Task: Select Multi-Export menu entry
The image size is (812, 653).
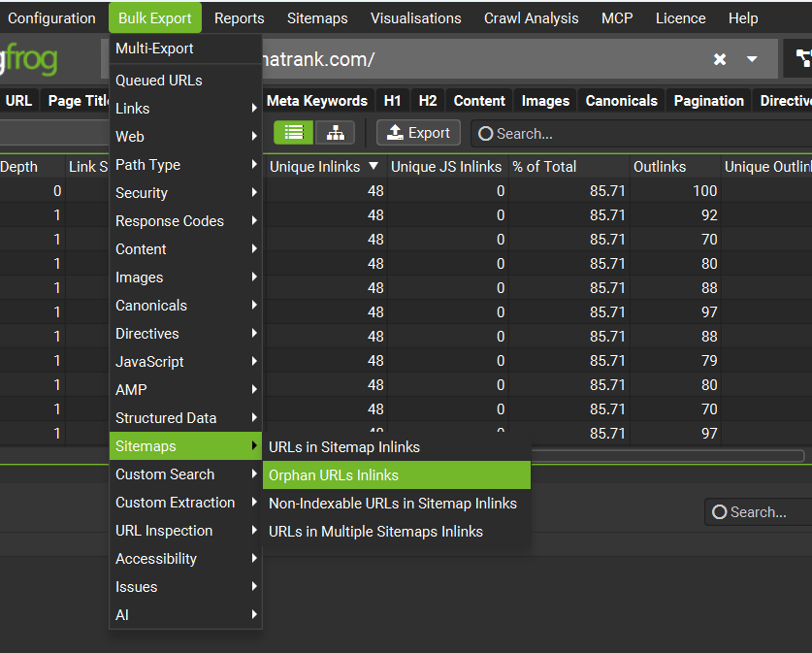Action: 185,49
